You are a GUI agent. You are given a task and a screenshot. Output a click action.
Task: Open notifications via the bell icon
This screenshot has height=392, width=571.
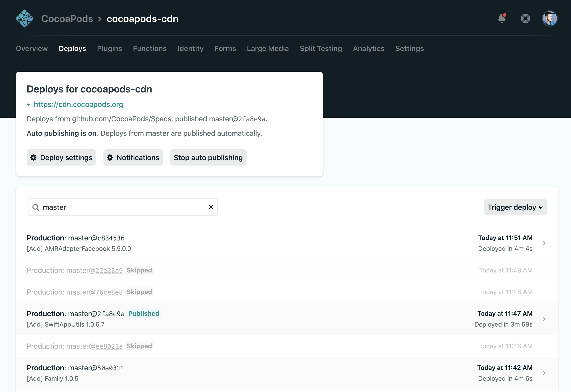[502, 18]
